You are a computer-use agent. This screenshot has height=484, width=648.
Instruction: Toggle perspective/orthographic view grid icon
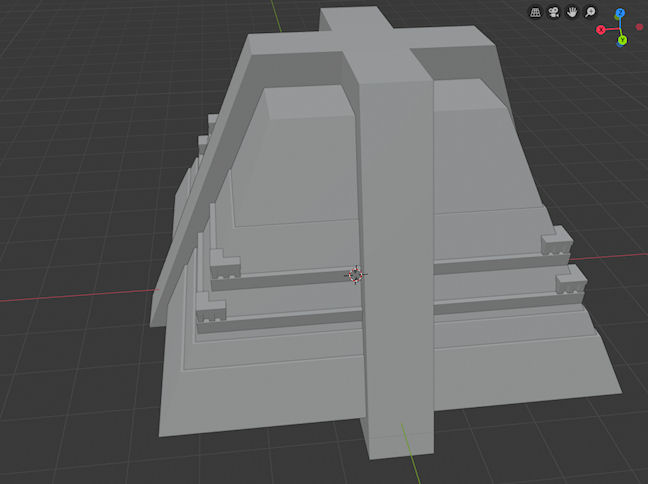[535, 12]
